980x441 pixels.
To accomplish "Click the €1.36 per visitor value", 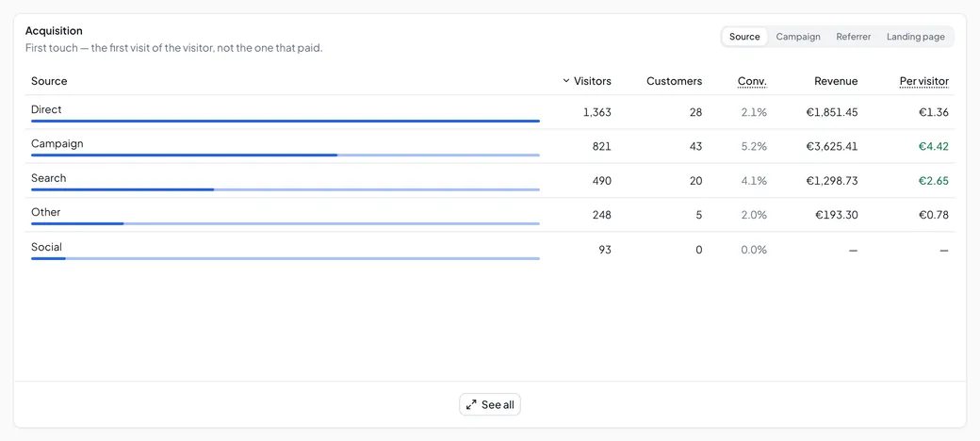I will point(934,112).
